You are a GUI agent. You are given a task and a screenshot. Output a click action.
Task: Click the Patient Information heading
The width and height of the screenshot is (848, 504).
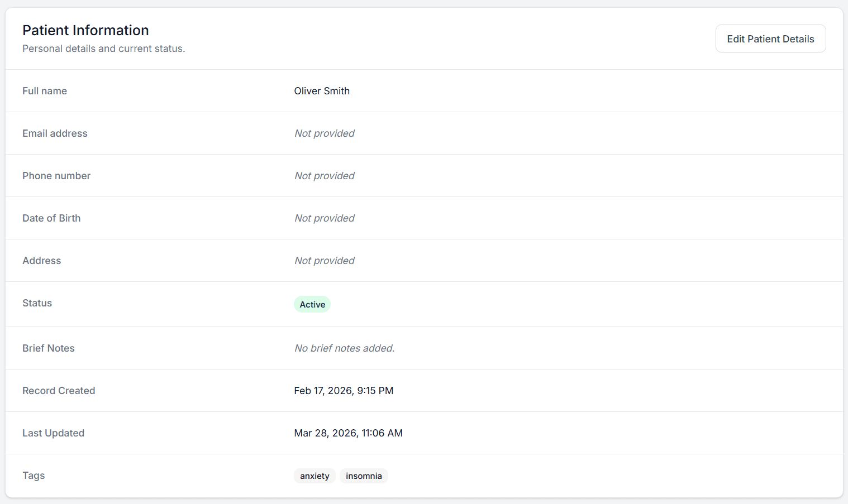point(85,30)
